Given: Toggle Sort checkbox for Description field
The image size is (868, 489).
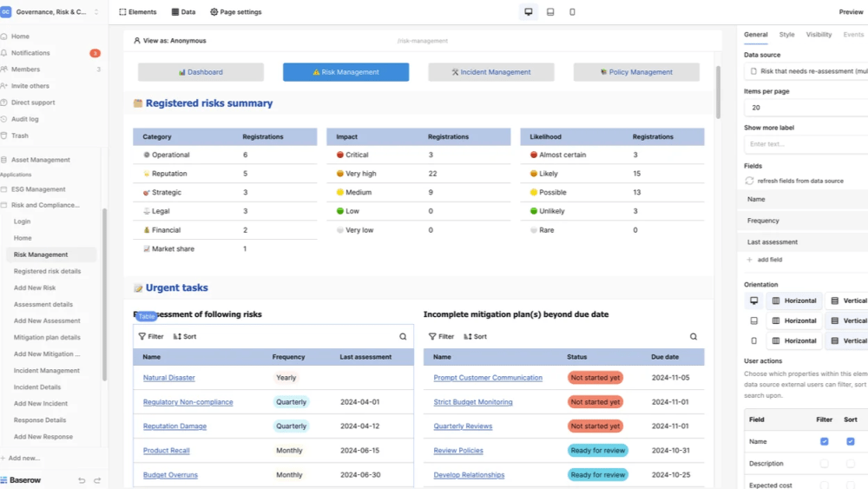Looking at the screenshot, I should click(851, 464).
